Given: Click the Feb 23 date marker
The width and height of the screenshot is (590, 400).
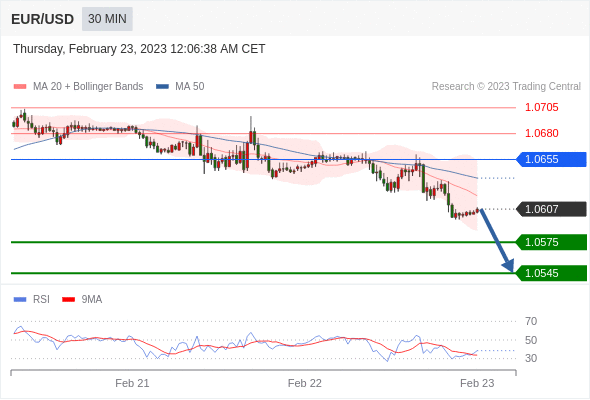Looking at the screenshot, I should pyautogui.click(x=477, y=383).
